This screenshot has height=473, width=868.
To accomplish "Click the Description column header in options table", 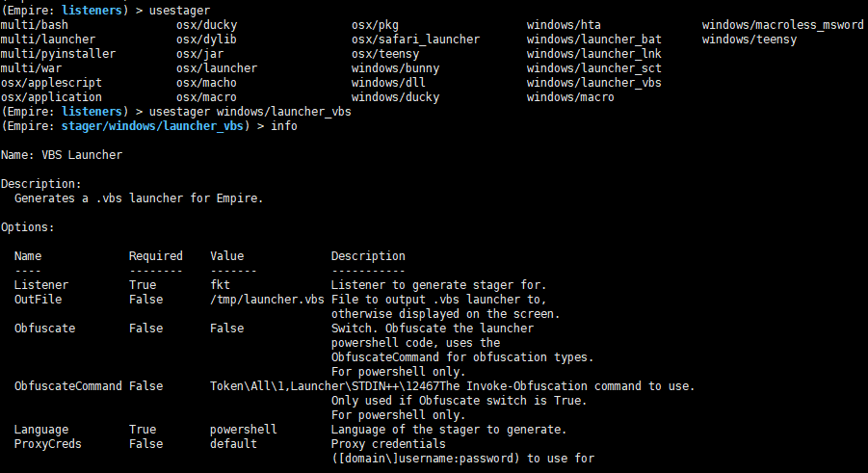I will (368, 256).
